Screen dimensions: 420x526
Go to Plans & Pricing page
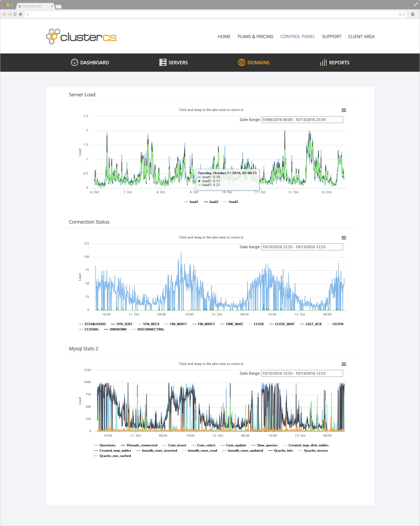point(255,37)
